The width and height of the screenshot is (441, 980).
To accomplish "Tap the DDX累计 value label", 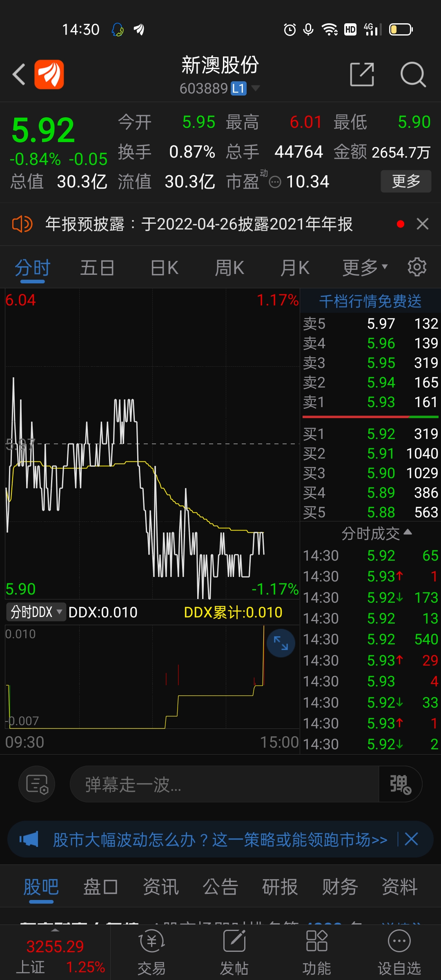I will click(233, 612).
